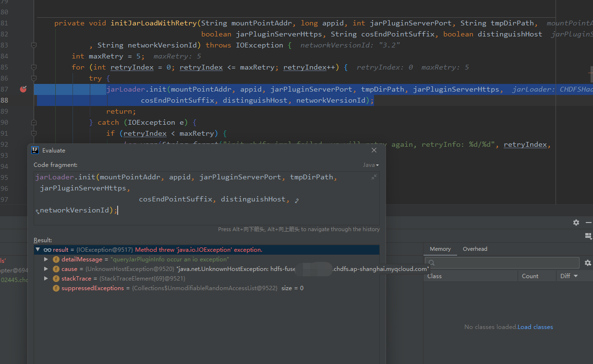Expand the stackTrace field node
593x364 pixels.
46,278
